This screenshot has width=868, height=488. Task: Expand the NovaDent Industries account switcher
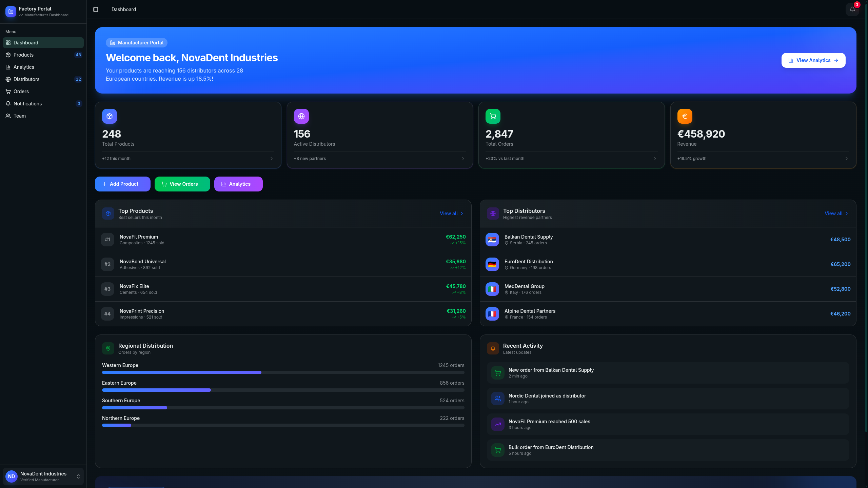pos(78,476)
